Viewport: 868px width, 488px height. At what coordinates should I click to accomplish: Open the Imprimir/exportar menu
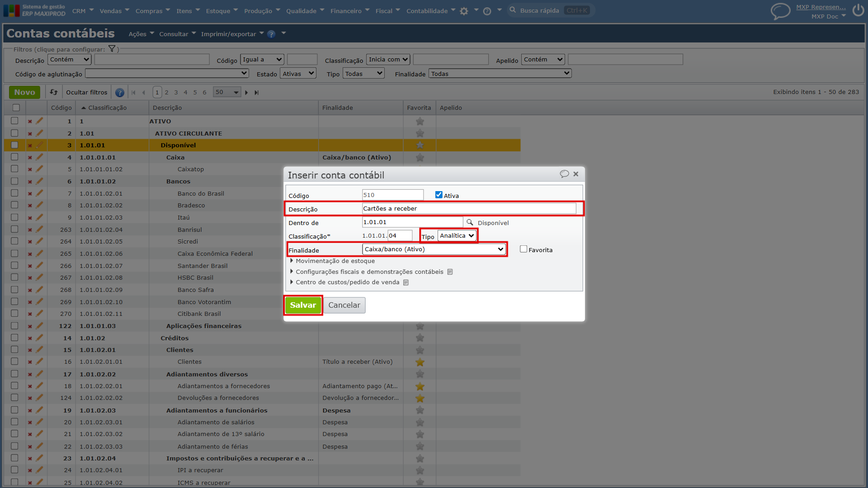232,34
